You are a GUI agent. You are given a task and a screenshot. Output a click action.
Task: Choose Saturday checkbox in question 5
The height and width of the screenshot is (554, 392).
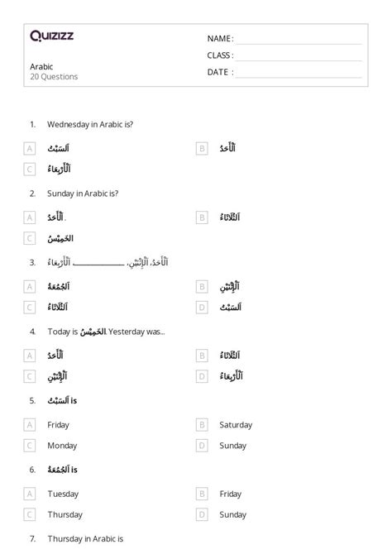pos(202,425)
